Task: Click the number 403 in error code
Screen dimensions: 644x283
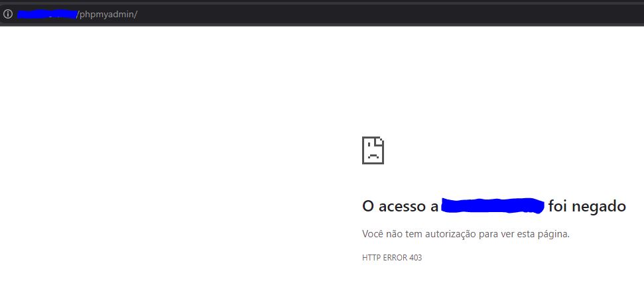Action: [416, 258]
